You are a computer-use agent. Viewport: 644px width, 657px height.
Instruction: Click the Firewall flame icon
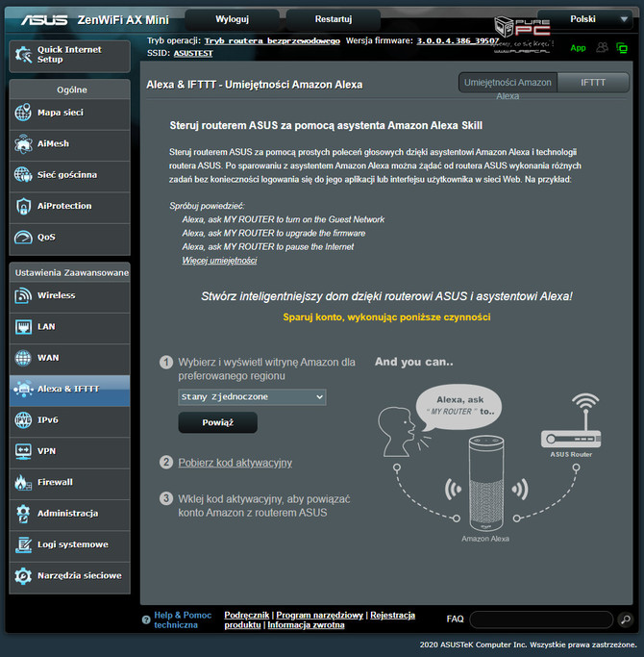point(23,482)
